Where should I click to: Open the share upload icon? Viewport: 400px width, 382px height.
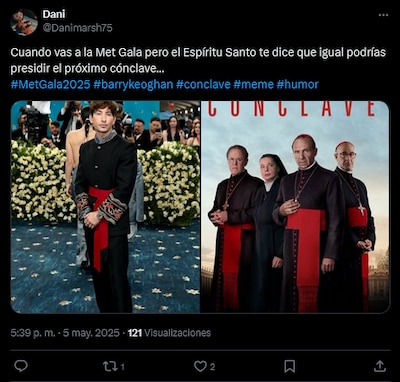pos(380,366)
